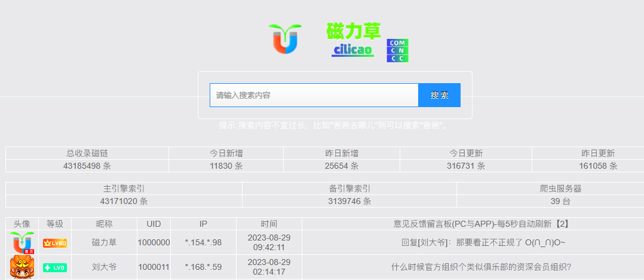The image size is (644, 280).
Task: Click the 头像 column header
Action: pyautogui.click(x=22, y=224)
